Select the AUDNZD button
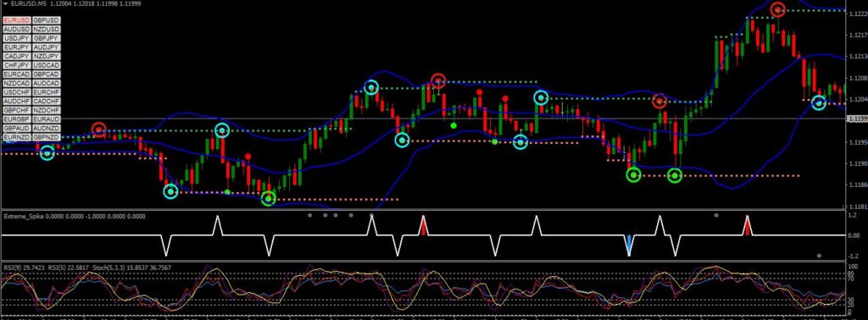868x320 pixels. (x=46, y=128)
